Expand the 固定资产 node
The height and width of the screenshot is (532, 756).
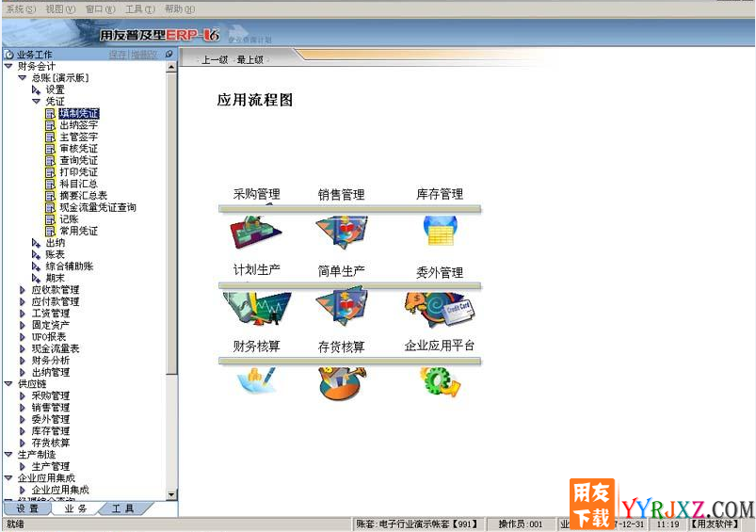(x=23, y=325)
